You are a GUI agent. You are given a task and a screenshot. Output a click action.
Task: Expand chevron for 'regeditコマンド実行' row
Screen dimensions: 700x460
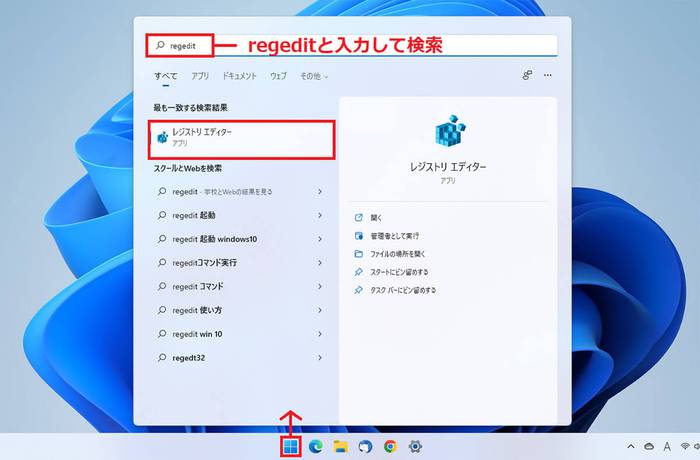tap(320, 263)
